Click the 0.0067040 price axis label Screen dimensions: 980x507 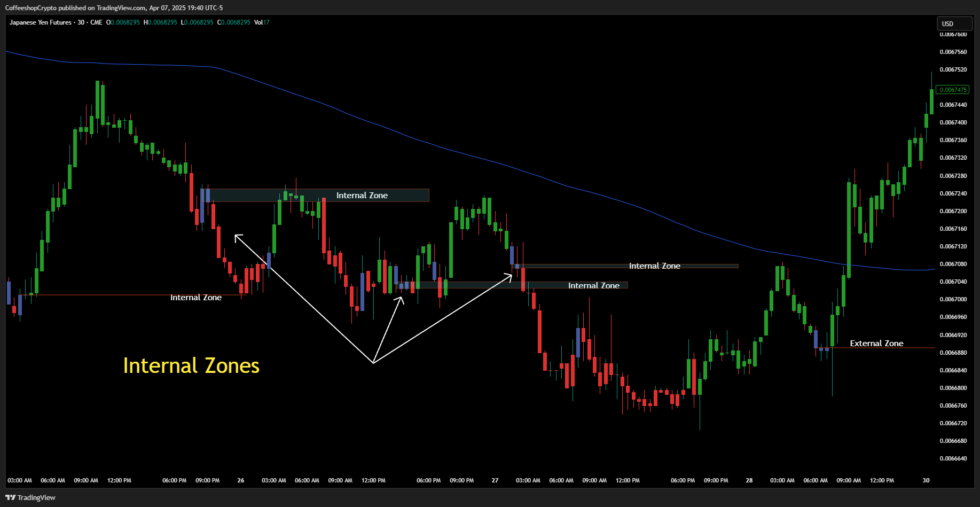pos(953,282)
